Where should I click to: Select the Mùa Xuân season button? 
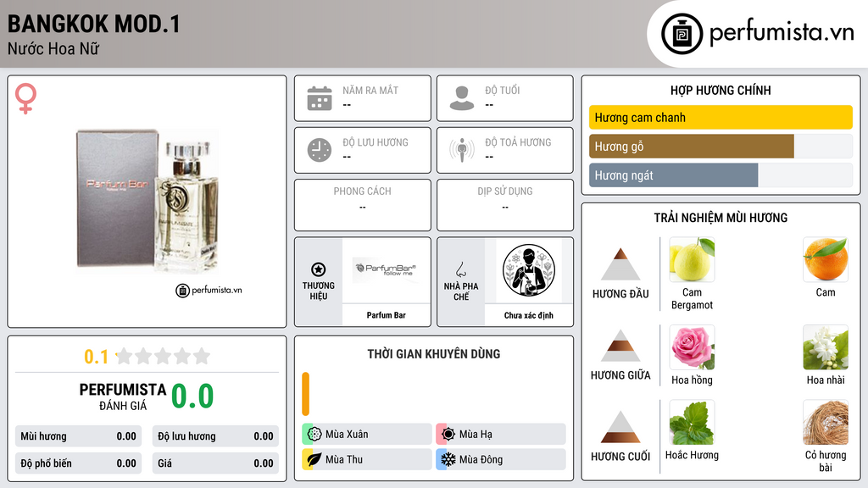pos(367,434)
